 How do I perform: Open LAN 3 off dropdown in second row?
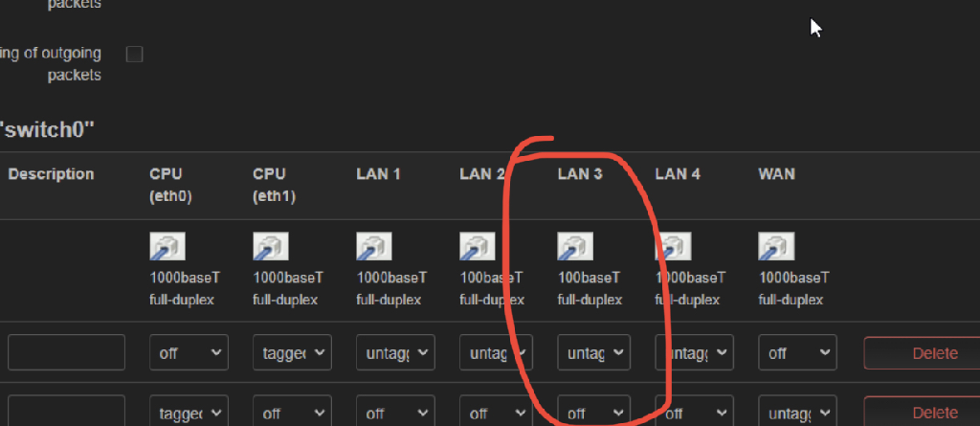coord(593,413)
